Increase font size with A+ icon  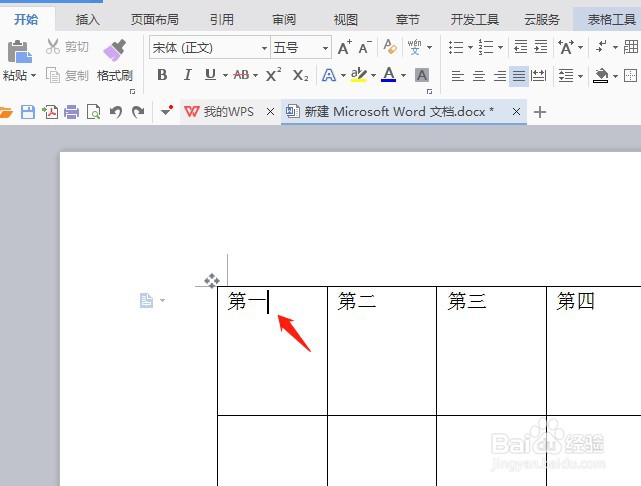(345, 47)
